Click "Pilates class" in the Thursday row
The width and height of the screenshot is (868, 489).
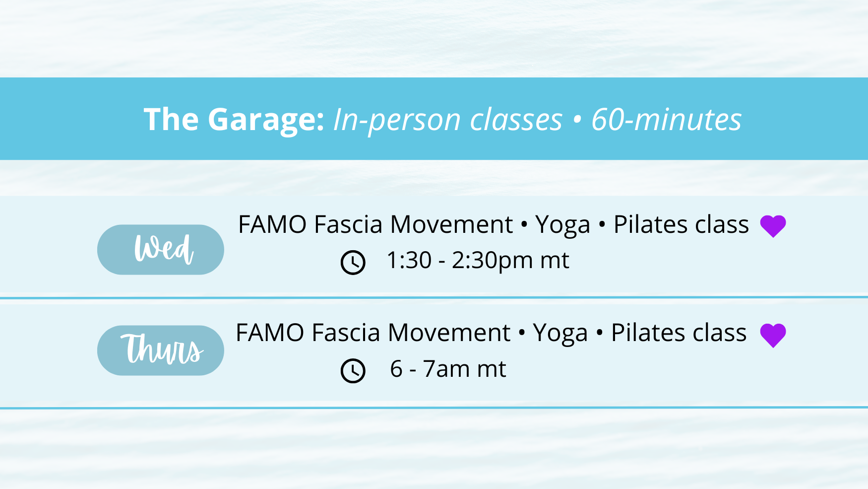point(679,333)
